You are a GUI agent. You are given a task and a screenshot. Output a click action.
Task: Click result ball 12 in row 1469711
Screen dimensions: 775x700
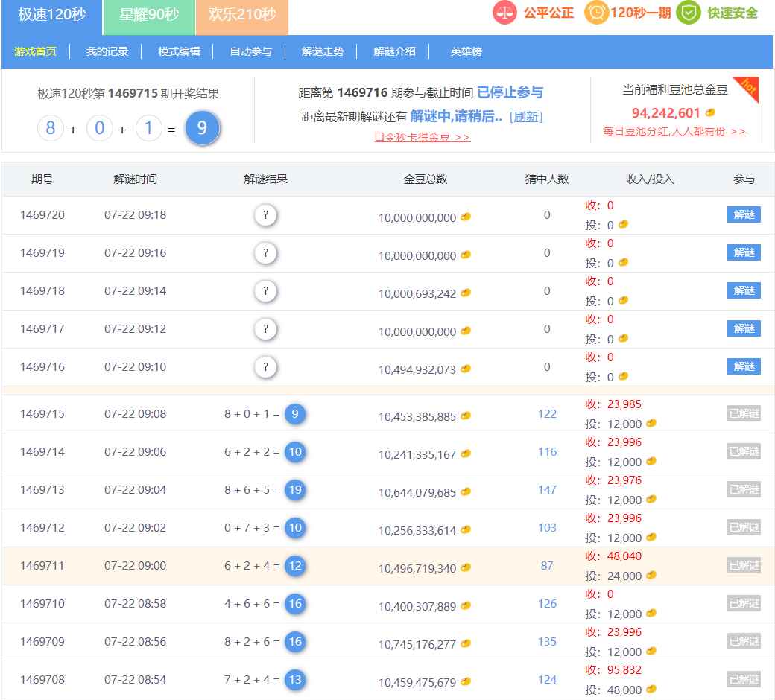point(295,566)
